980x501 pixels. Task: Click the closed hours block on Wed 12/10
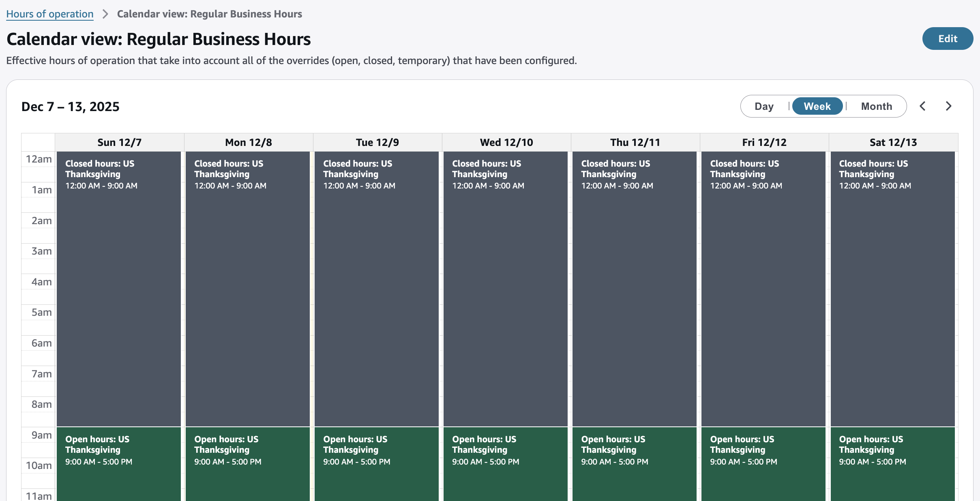(x=505, y=284)
